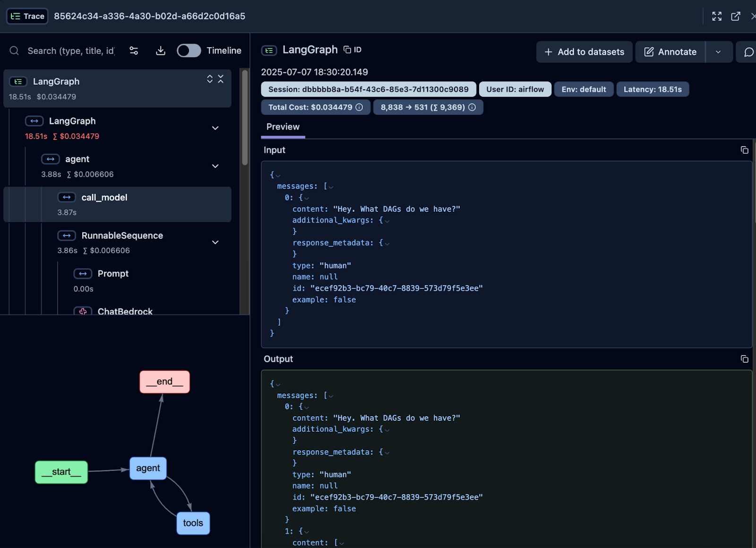Click the Env: default badge
This screenshot has height=548, width=756.
coord(584,89)
